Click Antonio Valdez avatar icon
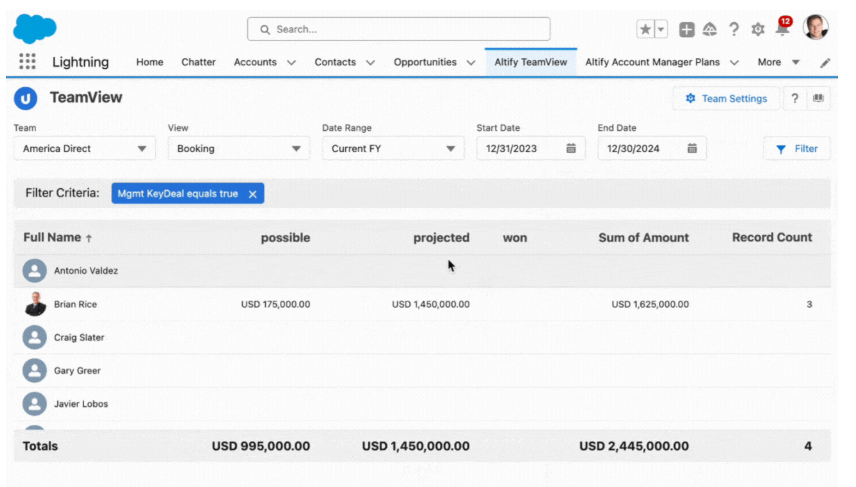This screenshot has width=856, height=487. [x=34, y=271]
